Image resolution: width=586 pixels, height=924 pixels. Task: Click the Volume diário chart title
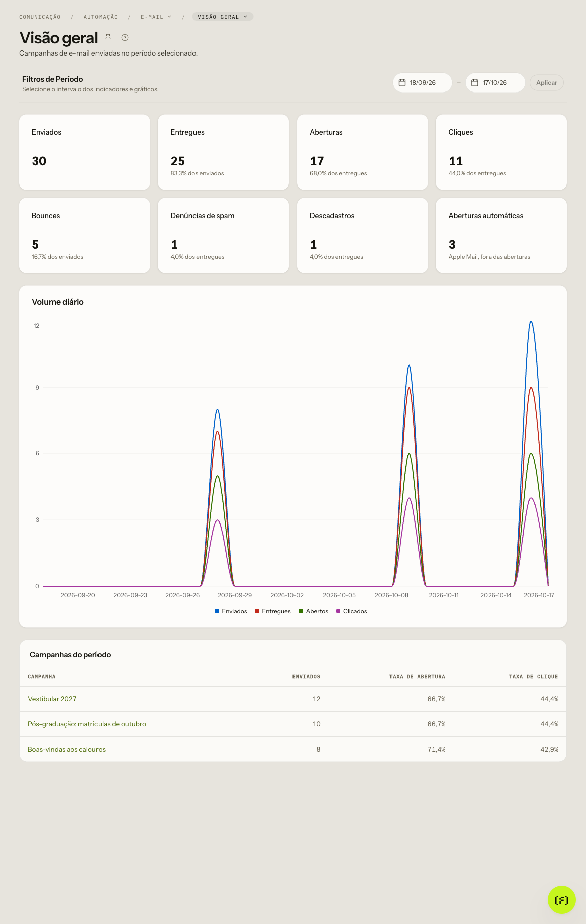pos(58,302)
